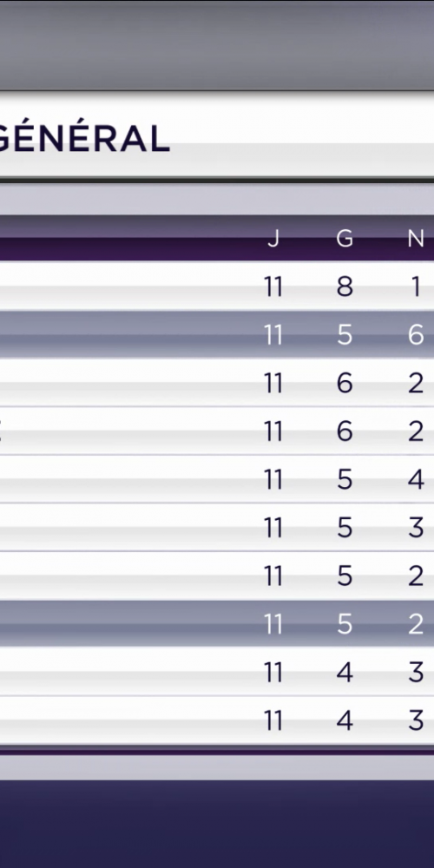Click the J value 11 in the row 11 8 1
Viewport: 434px width, 868px height.
pyautogui.click(x=273, y=286)
